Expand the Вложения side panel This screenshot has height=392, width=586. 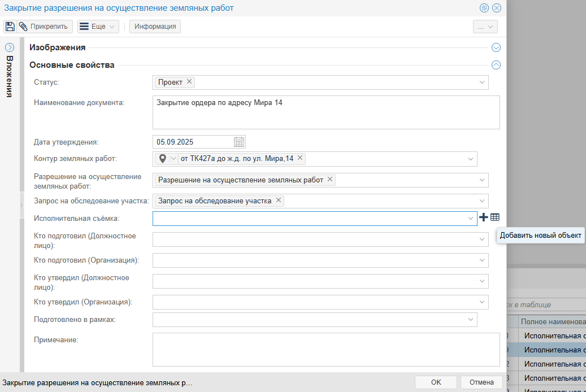[10, 47]
